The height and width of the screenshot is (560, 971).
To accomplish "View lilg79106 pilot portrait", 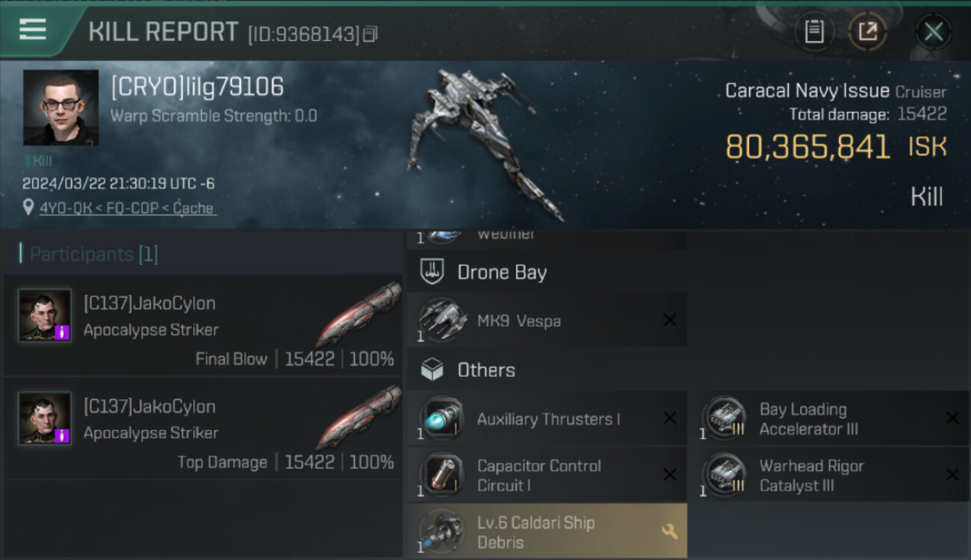I will tap(61, 108).
